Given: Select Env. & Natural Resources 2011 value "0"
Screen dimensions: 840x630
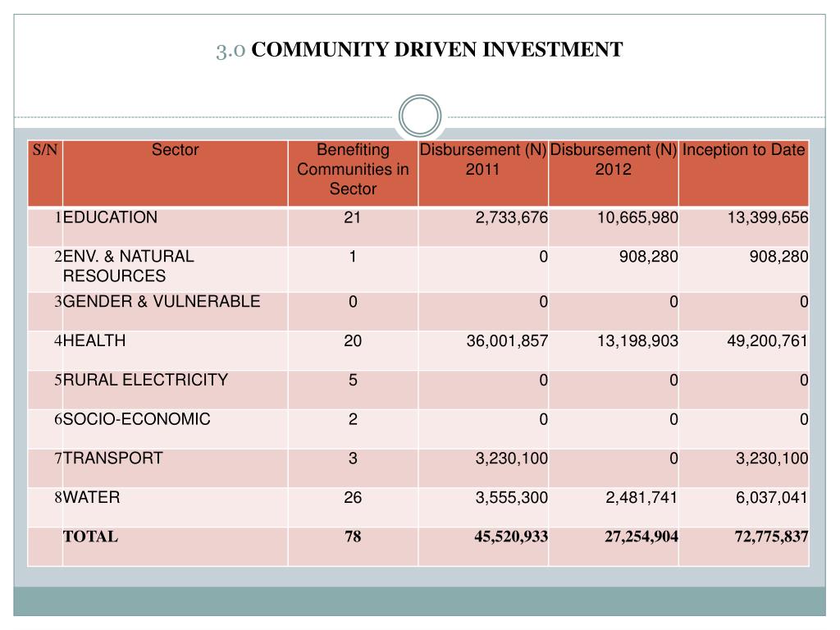Looking at the screenshot, I should tap(543, 257).
